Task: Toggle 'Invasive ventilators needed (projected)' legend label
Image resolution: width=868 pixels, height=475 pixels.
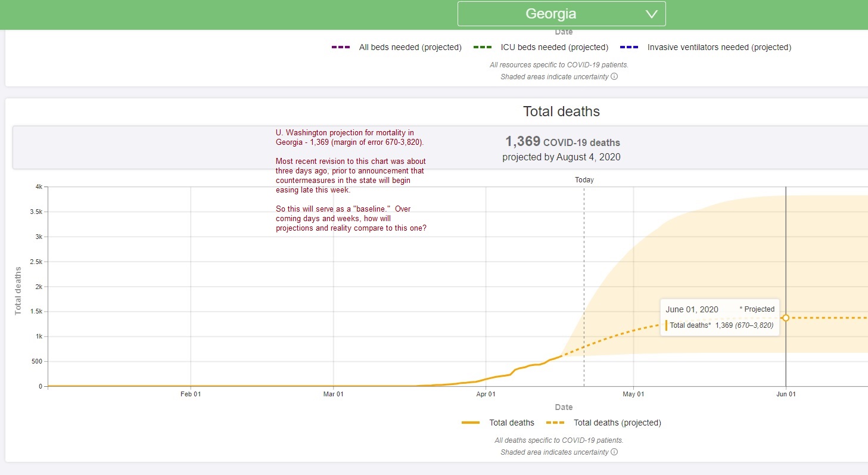Action: coord(719,48)
